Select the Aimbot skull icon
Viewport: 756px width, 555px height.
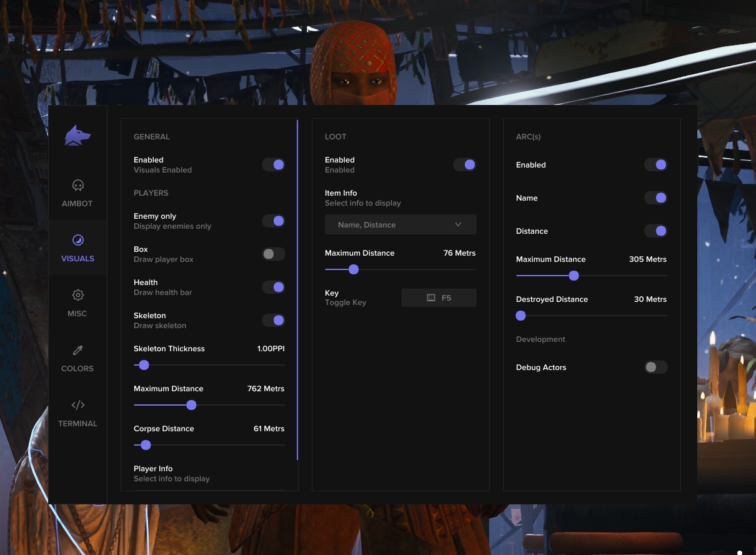pyautogui.click(x=77, y=185)
